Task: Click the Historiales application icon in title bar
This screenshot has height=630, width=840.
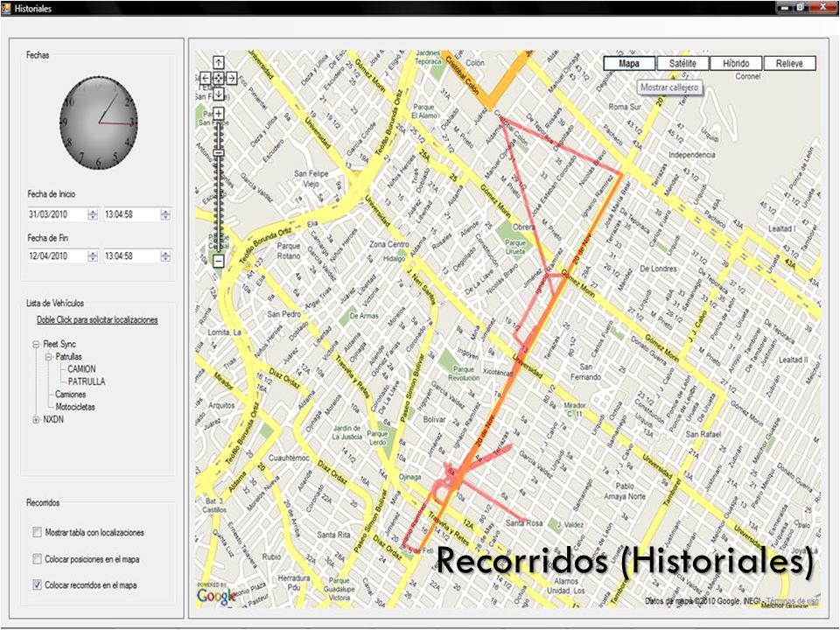Action: tap(6, 8)
